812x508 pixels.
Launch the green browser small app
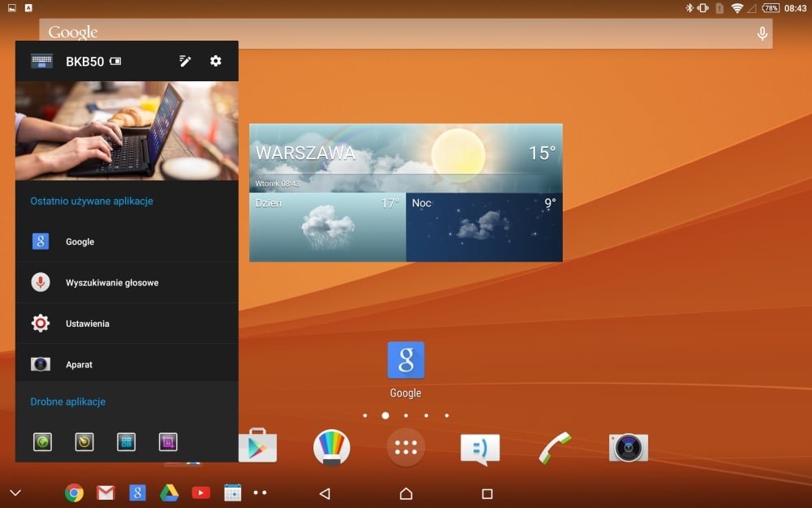(42, 442)
